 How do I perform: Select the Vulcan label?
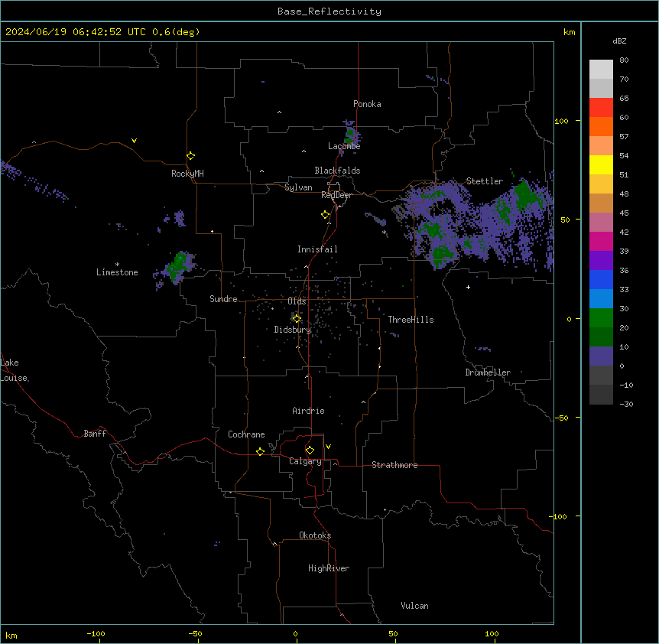click(414, 606)
